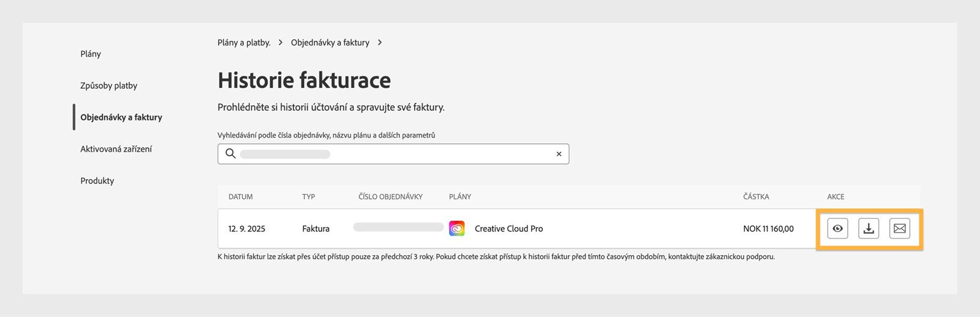Select the Creative Cloud Pro plan name
Screen dimensions: 980x317
tap(508, 228)
